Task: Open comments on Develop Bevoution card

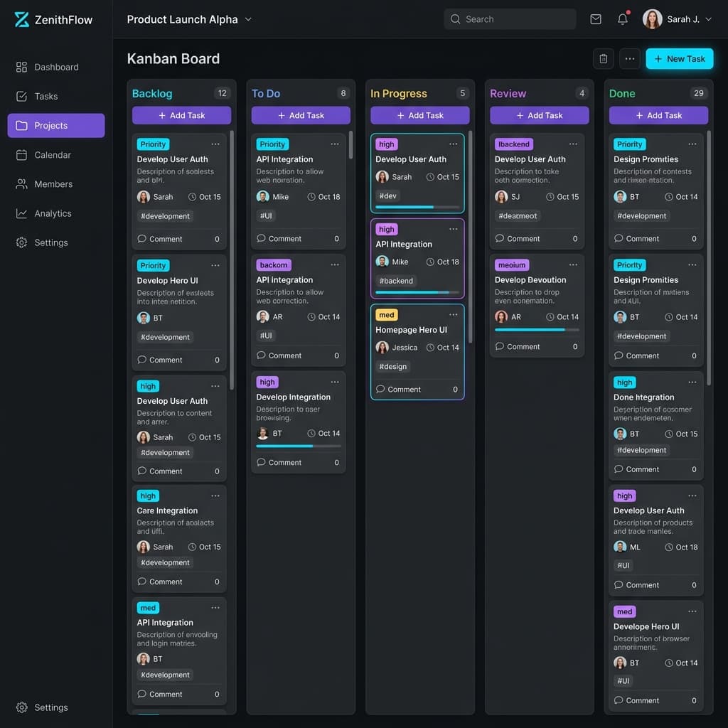Action: tap(518, 346)
